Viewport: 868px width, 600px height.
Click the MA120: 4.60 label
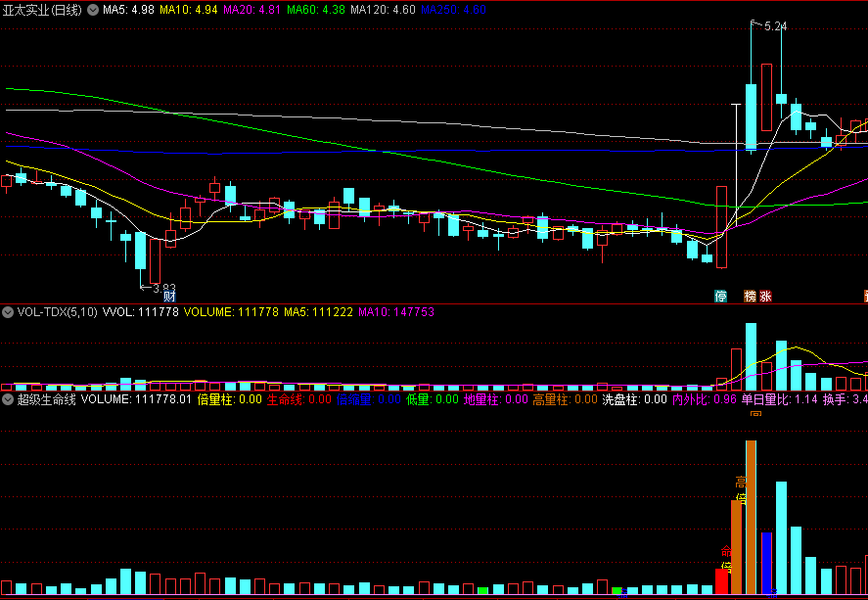tap(383, 10)
